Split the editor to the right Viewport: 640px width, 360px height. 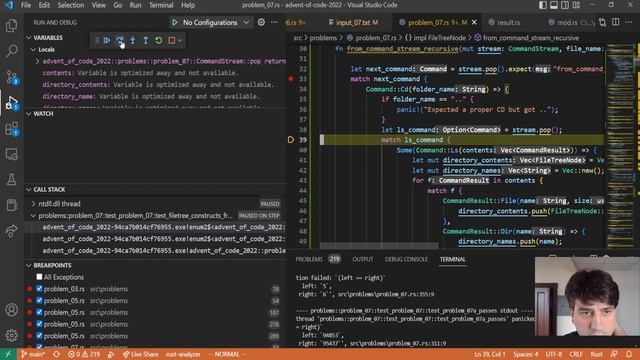616,22
